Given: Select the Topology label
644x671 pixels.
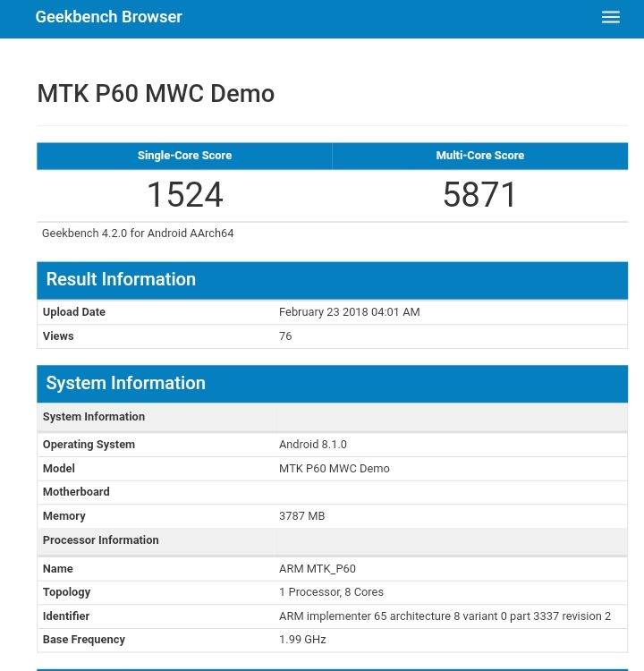Looking at the screenshot, I should pyautogui.click(x=66, y=592).
